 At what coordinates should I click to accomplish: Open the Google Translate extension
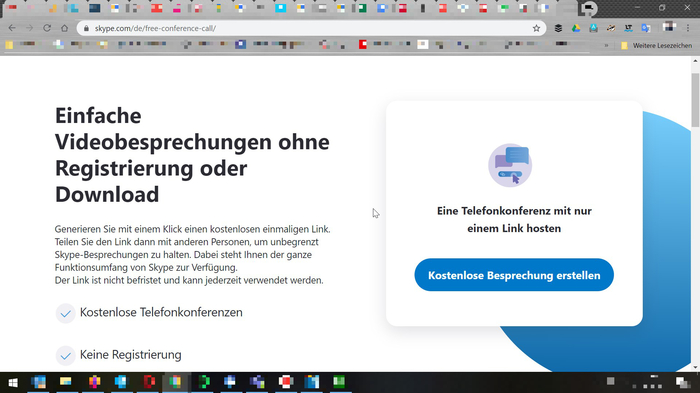646,28
